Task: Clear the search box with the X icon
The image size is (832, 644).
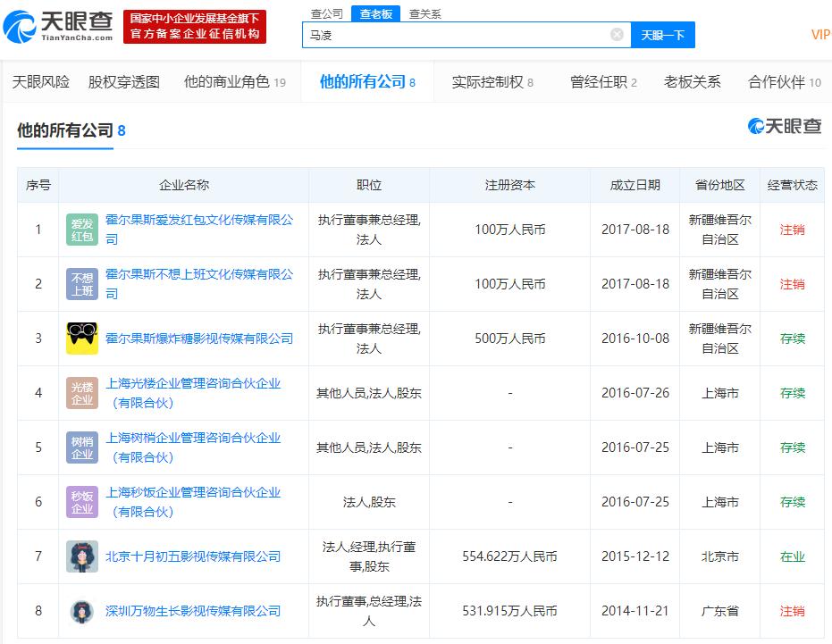Action: coord(616,33)
